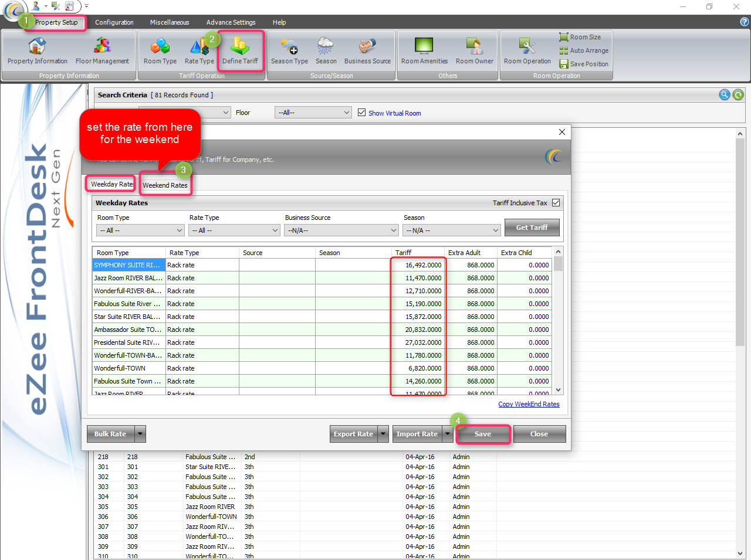Open Room Operation tool

point(527,51)
